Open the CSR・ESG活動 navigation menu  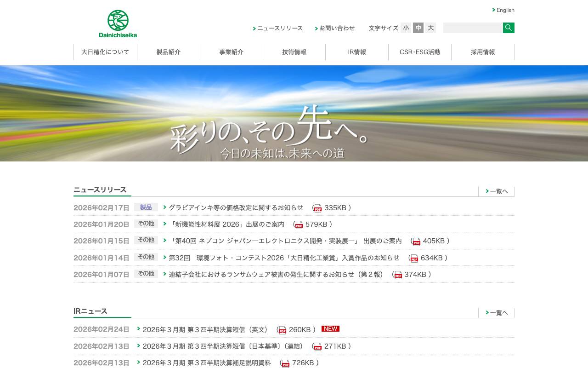click(420, 52)
